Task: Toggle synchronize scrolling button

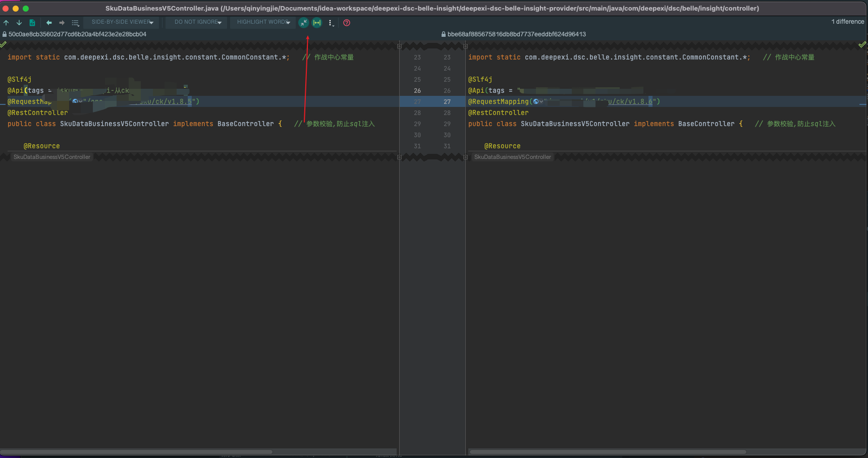Action: 317,23
